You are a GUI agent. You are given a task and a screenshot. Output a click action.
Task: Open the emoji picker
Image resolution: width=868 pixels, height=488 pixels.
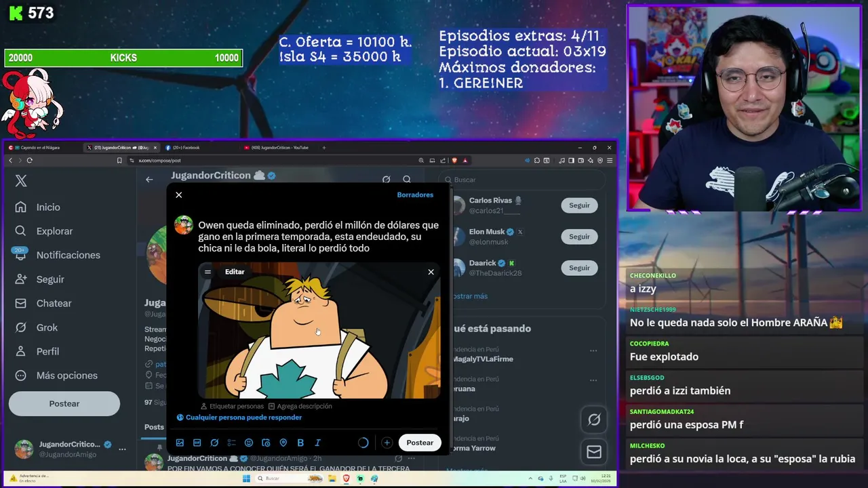(249, 443)
